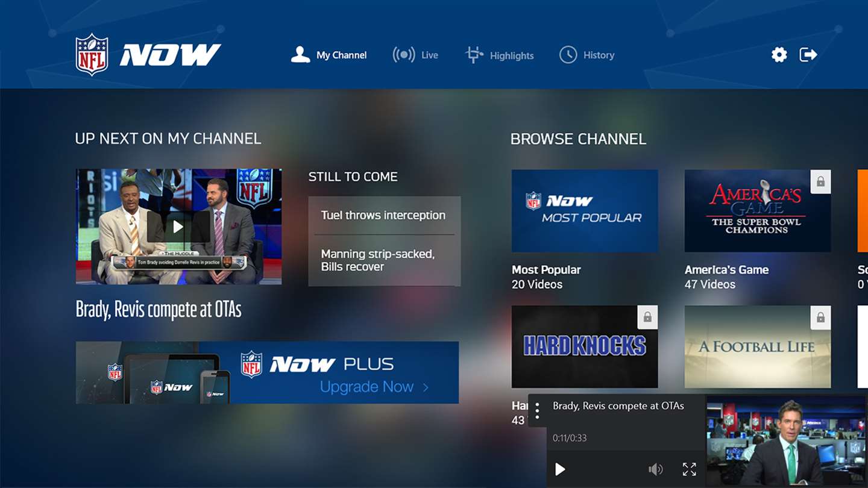Screen dimensions: 868x488
Task: Click the "BROWSE CHANNEL" heading
Action: pos(578,139)
